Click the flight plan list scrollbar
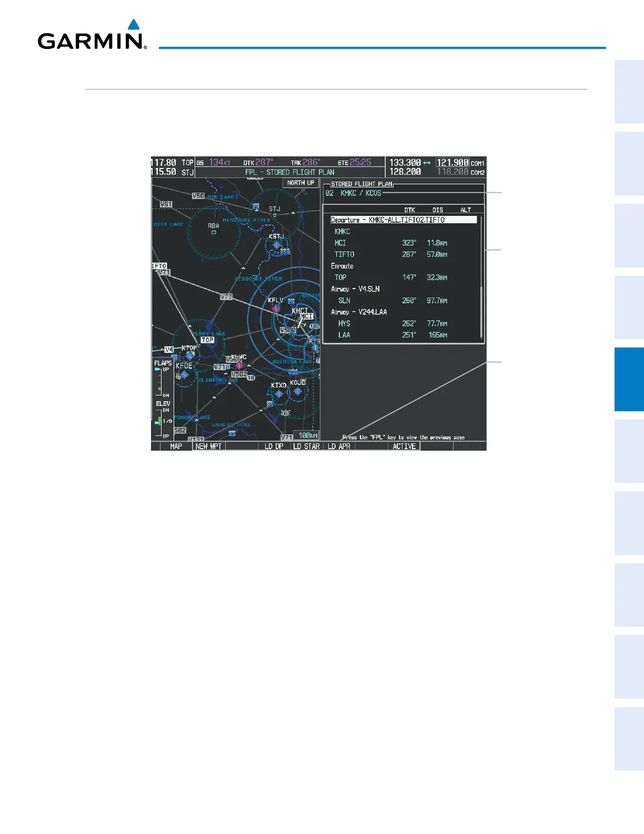 coord(481,277)
